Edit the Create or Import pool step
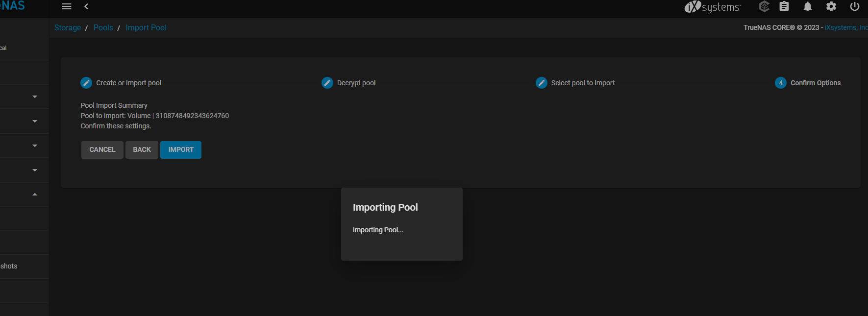This screenshot has height=316, width=868. tap(86, 83)
